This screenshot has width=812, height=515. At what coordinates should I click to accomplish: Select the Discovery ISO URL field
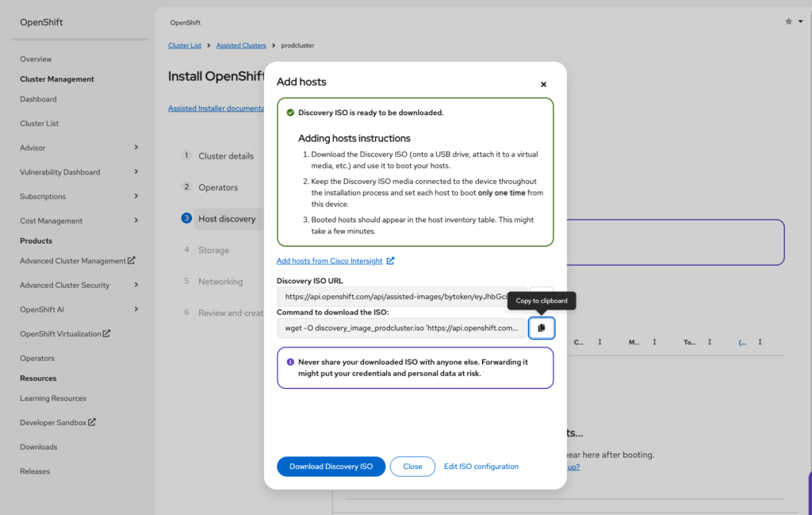click(401, 297)
